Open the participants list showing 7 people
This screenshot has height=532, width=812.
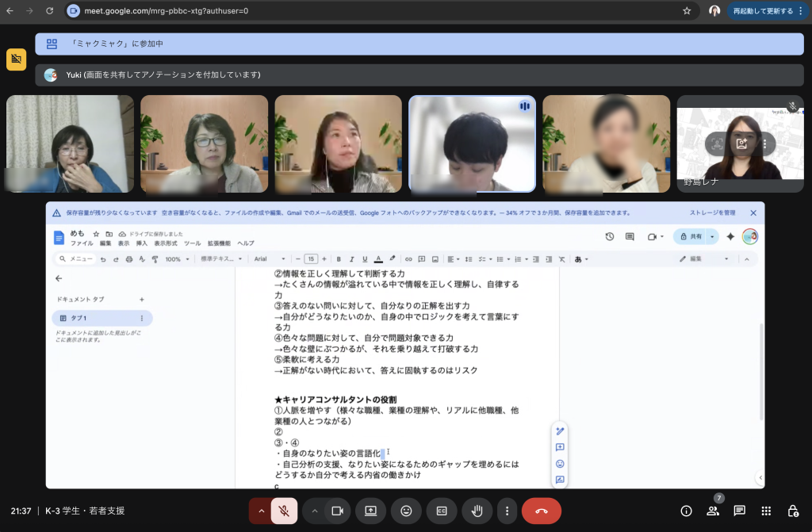click(713, 511)
